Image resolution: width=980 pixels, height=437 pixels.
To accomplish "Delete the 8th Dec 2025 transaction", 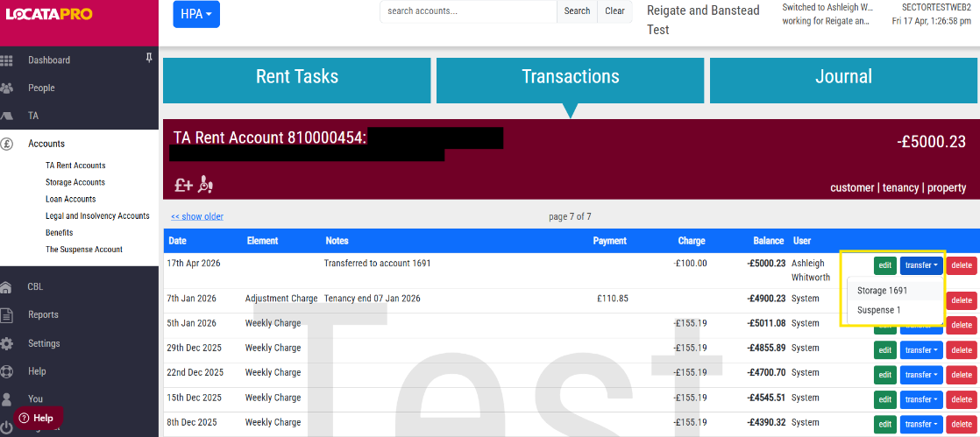I will pyautogui.click(x=962, y=425).
